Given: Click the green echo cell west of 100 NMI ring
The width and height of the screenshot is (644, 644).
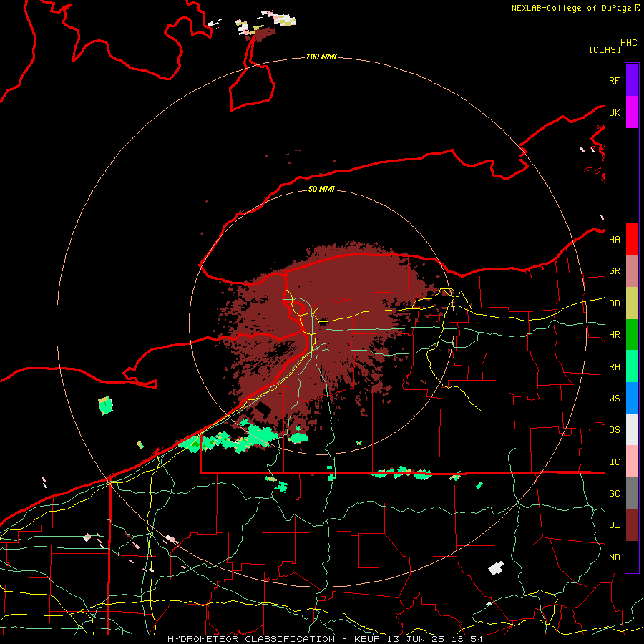Looking at the screenshot, I should click(106, 406).
